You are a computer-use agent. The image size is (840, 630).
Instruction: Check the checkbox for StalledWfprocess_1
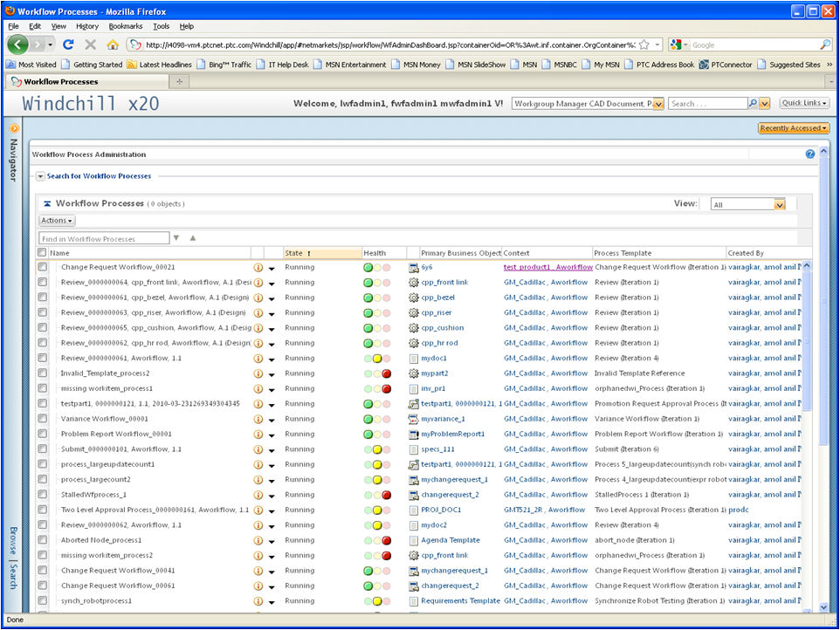[x=41, y=495]
